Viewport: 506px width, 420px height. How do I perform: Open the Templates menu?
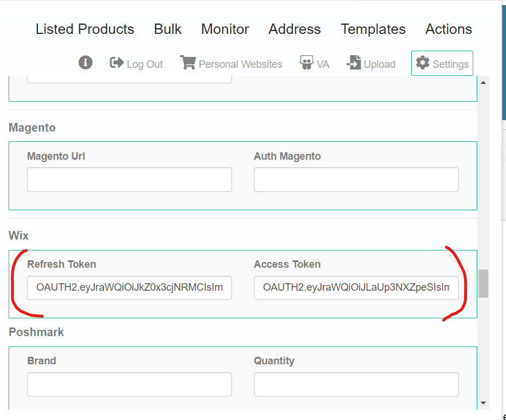coord(373,29)
